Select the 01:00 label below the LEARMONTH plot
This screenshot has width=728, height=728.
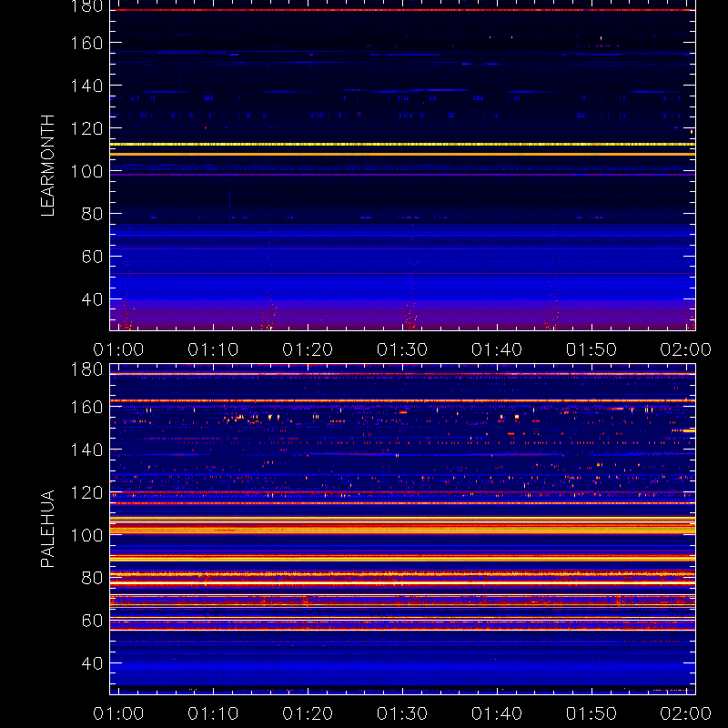pos(118,349)
